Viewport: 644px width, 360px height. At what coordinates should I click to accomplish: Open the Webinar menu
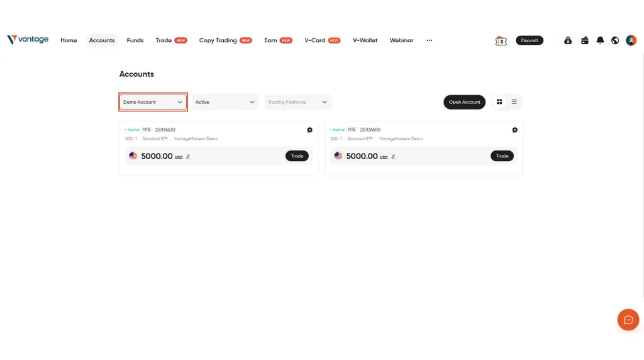[x=401, y=40]
